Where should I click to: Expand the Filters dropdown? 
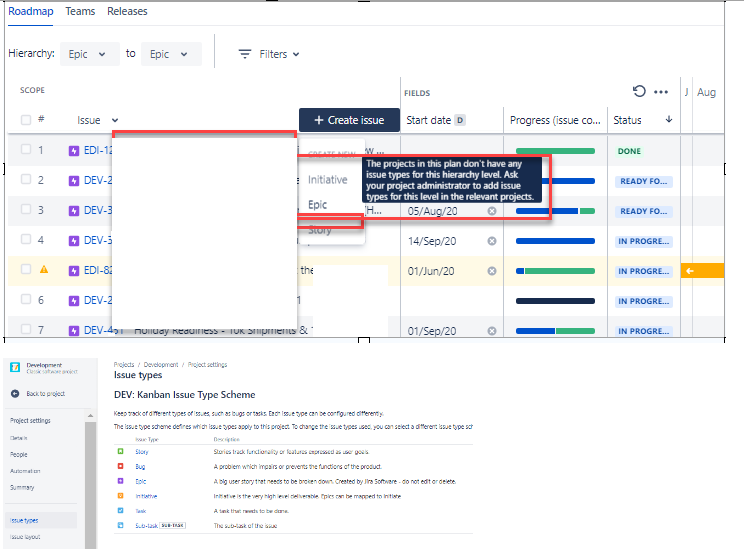pos(269,54)
